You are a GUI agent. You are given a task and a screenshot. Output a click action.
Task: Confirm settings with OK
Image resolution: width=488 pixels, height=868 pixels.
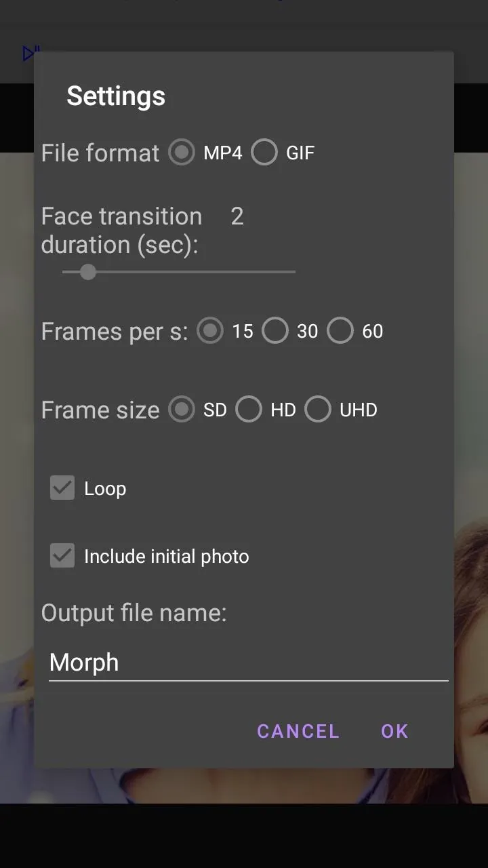394,731
